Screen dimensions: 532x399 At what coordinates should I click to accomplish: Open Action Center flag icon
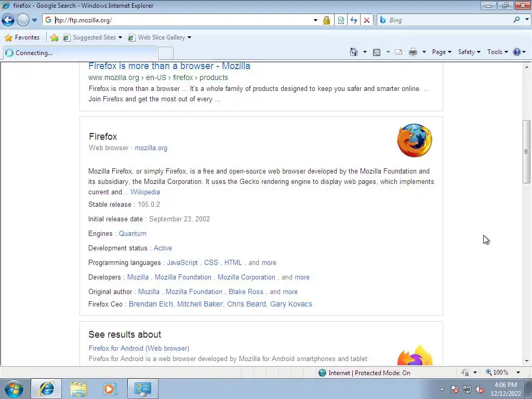coord(455,390)
